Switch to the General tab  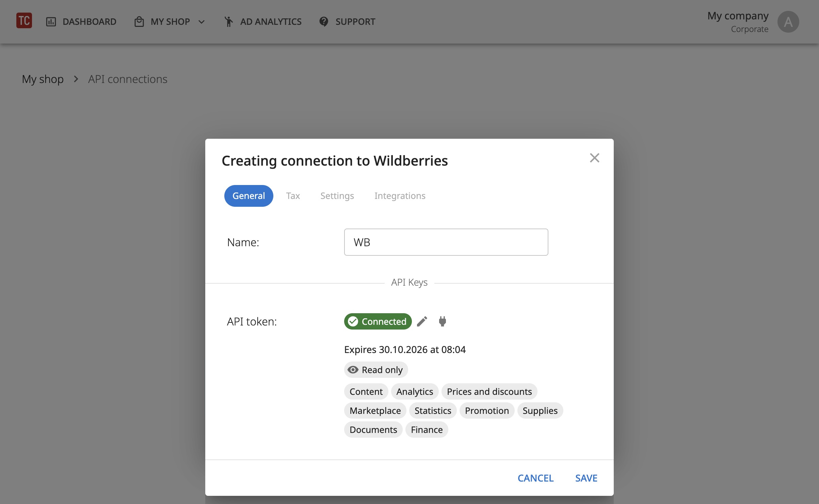click(x=248, y=196)
